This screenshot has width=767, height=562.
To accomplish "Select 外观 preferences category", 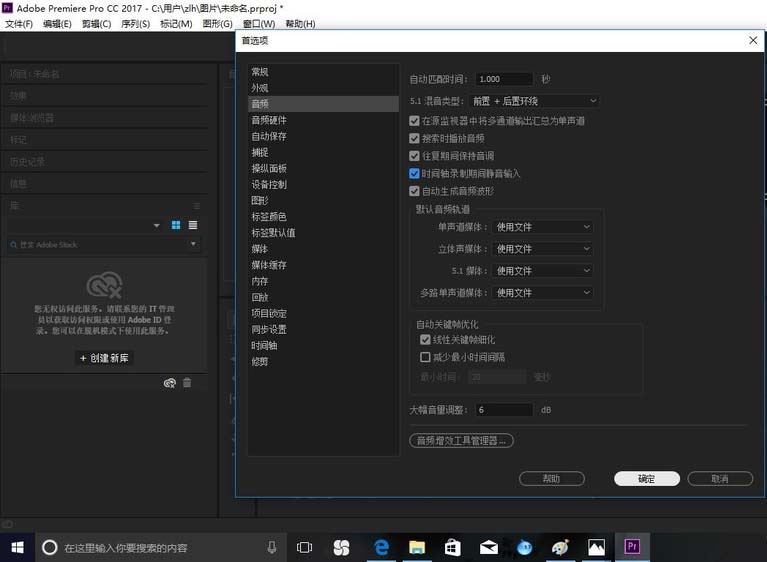I will click(x=323, y=88).
